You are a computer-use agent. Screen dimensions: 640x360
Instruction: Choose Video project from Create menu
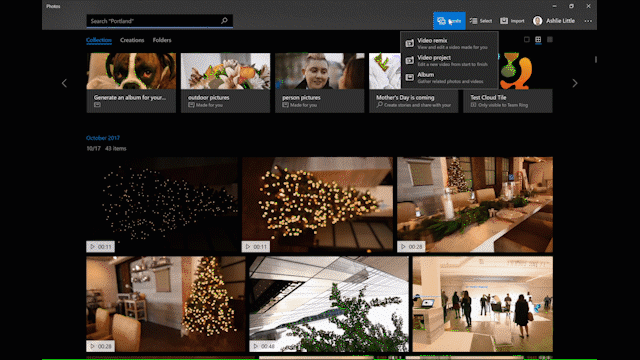point(449,60)
